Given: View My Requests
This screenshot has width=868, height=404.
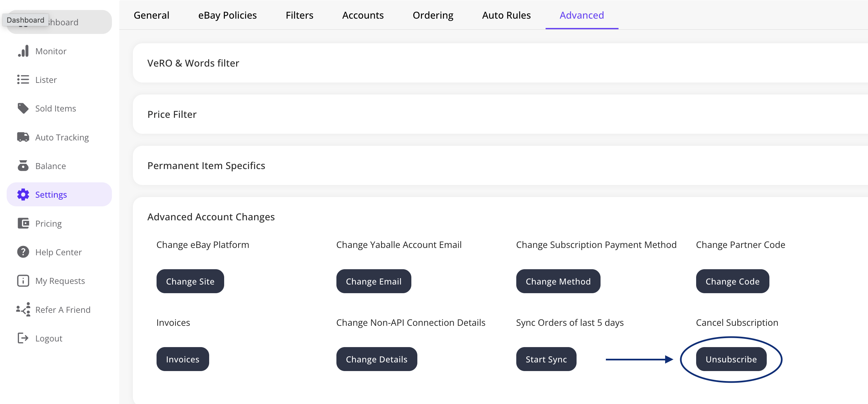Looking at the screenshot, I should (59, 281).
